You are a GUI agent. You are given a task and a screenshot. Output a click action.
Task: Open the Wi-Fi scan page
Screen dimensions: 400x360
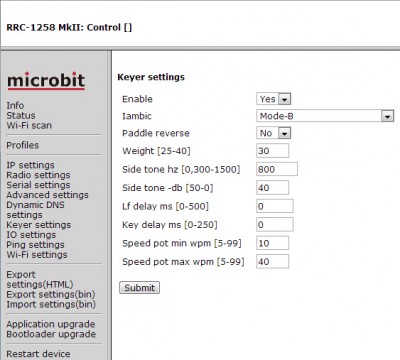click(29, 125)
